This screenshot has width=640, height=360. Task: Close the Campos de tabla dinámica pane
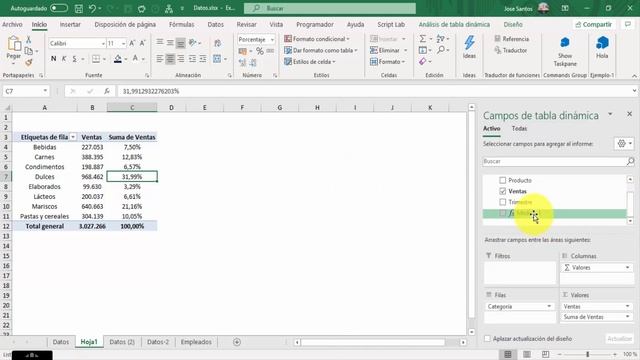pos(629,114)
